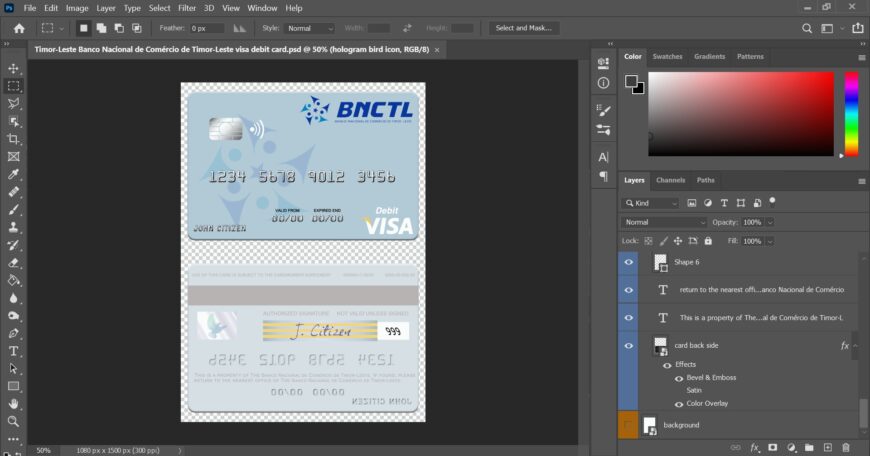Open the blend mode Normal dropdown
The width and height of the screenshot is (870, 456).
664,222
